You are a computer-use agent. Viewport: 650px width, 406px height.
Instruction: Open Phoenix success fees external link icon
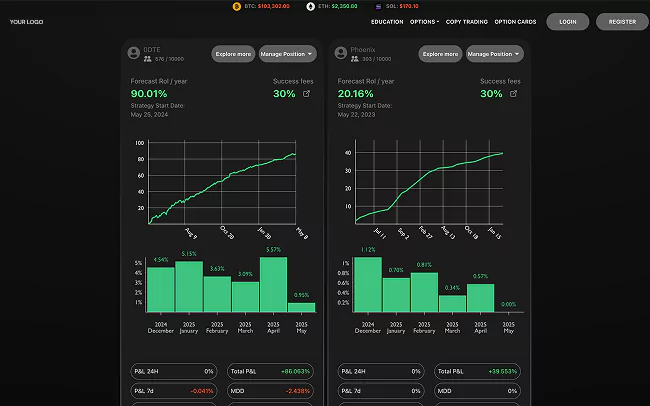click(514, 94)
